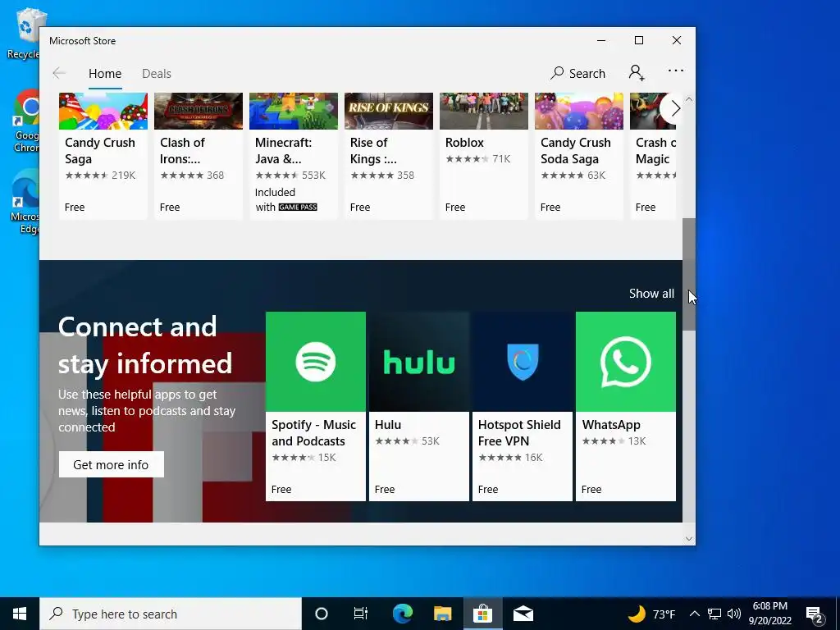Open File Explorer from the taskbar
This screenshot has height=630, width=840.
click(442, 614)
